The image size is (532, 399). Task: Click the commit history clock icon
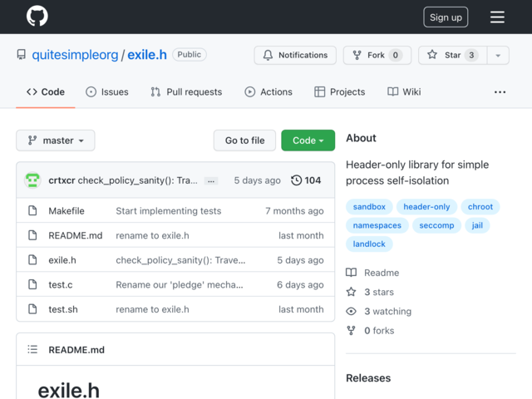296,180
